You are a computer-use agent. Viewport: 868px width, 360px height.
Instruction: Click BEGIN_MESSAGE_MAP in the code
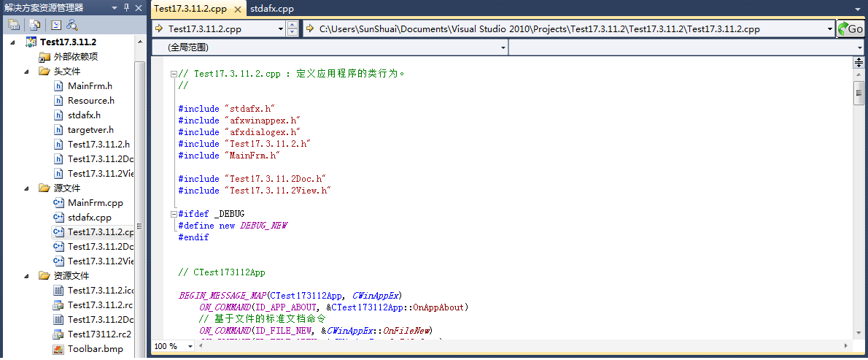(222, 295)
